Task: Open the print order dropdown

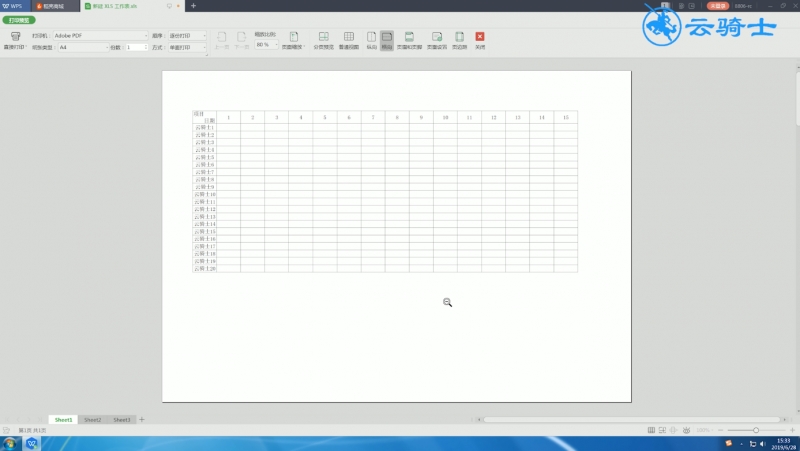Action: point(187,36)
